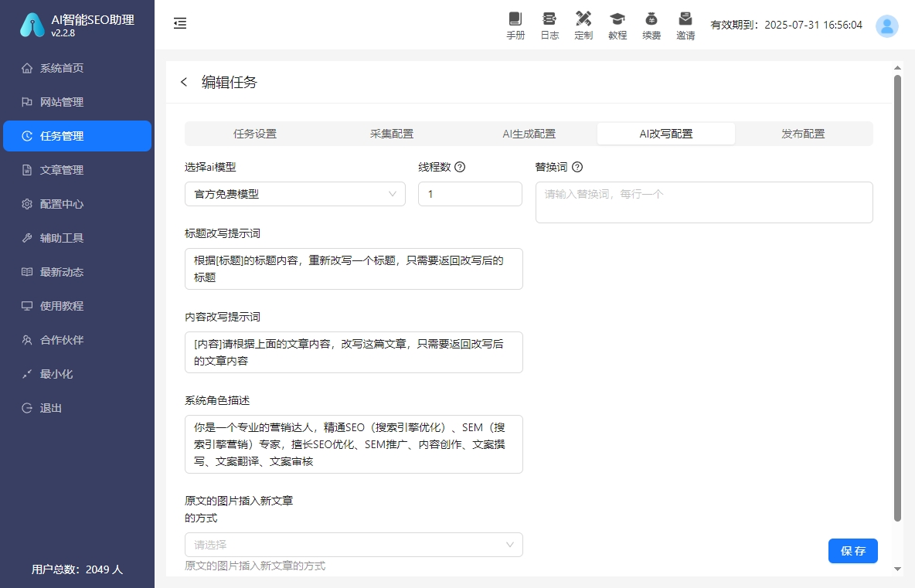Image resolution: width=915 pixels, height=588 pixels.
Task: Go back using the arrow beside 编辑任务
Action: 183,82
